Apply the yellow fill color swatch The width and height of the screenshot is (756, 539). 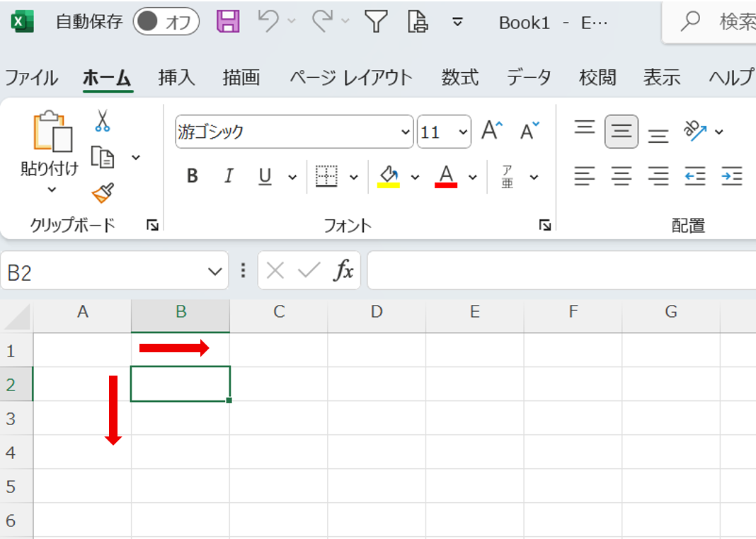pyautogui.click(x=389, y=176)
